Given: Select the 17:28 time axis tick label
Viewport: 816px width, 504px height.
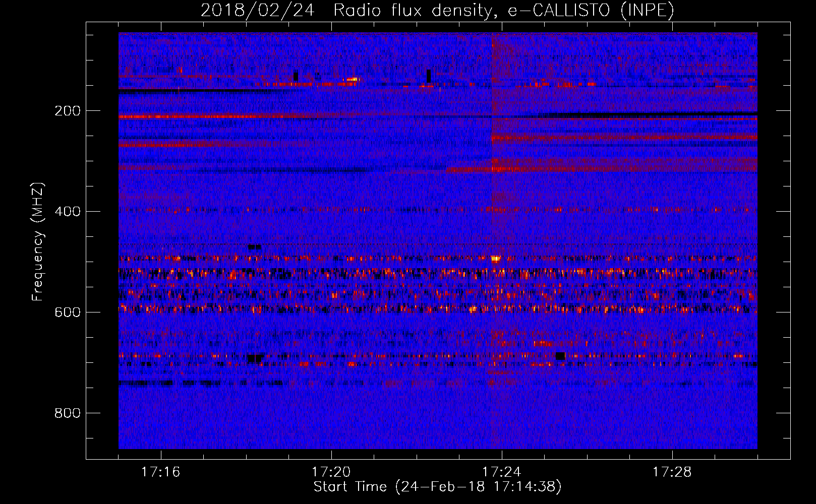Looking at the screenshot, I should [672, 472].
